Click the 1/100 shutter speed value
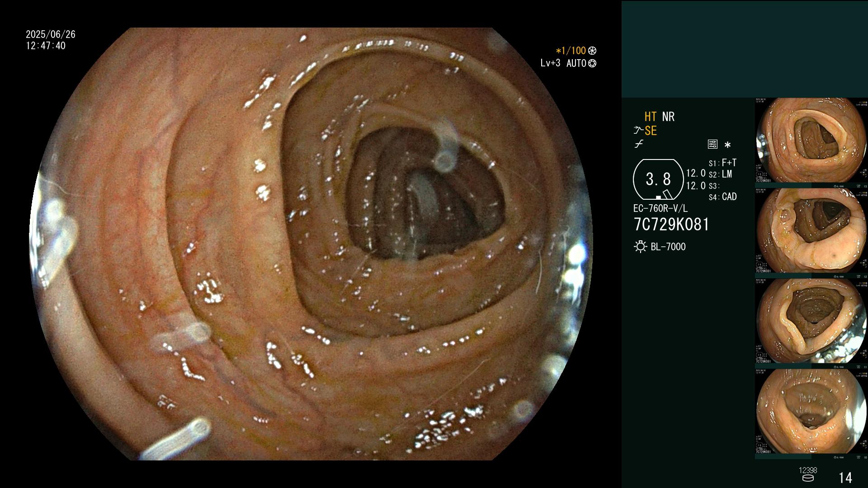The width and height of the screenshot is (868, 488). (x=574, y=51)
